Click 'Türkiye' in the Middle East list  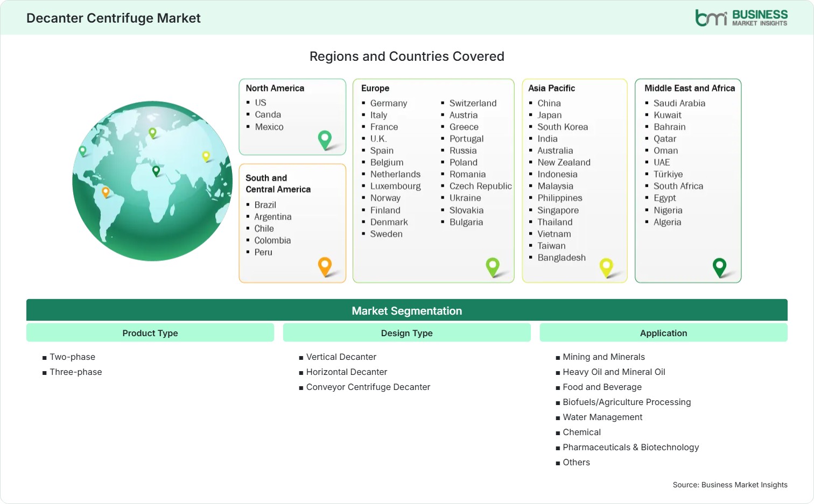coord(668,174)
